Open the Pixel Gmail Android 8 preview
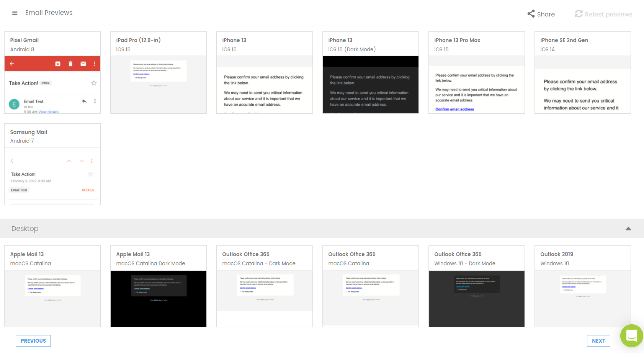This screenshot has height=353, width=644. click(52, 73)
